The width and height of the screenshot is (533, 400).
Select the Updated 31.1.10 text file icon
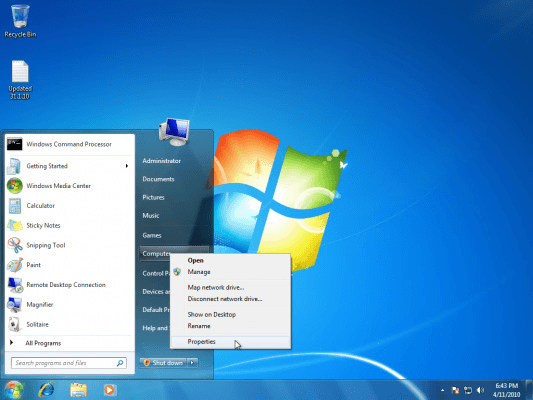(20, 80)
